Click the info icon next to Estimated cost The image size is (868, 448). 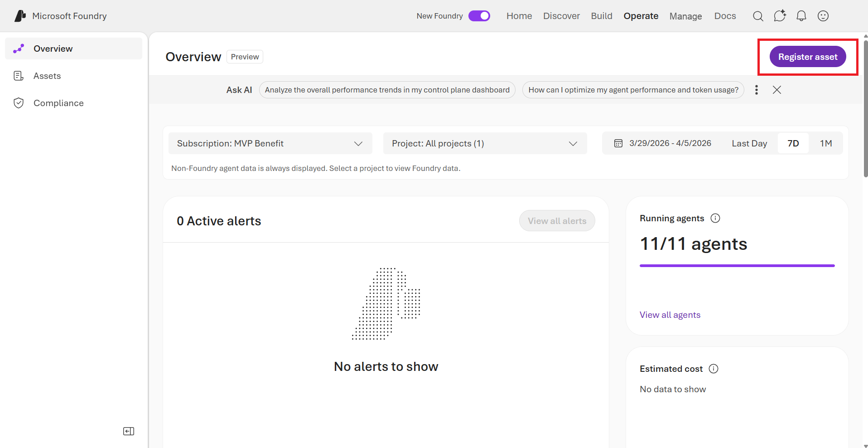pos(714,369)
